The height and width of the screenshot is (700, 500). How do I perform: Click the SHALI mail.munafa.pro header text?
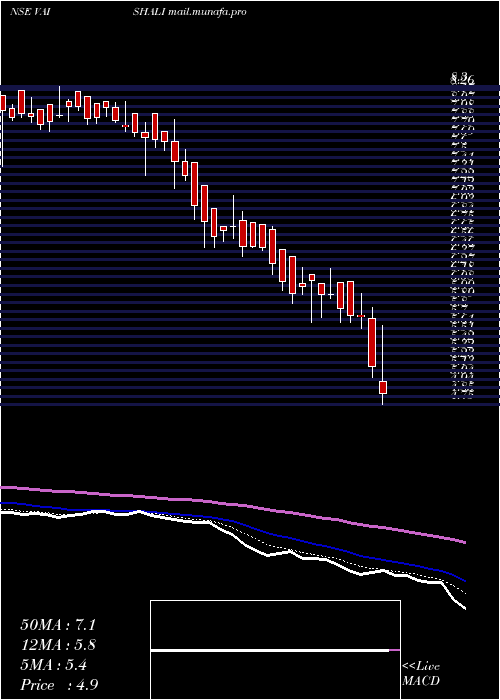[190, 12]
